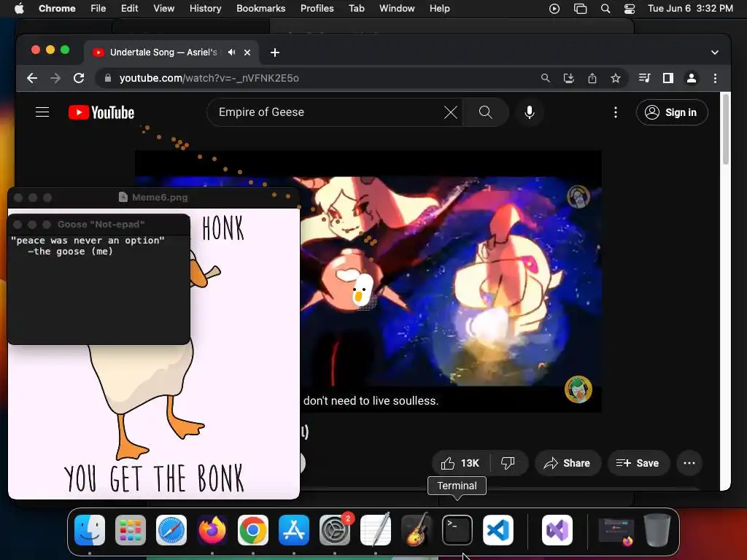Open TextEdit from the Dock
The image size is (747, 560).
pyautogui.click(x=376, y=530)
